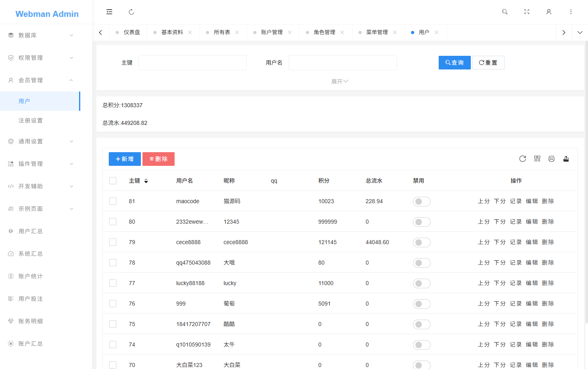Enter fullscreen mode via the expand icon

[x=527, y=12]
